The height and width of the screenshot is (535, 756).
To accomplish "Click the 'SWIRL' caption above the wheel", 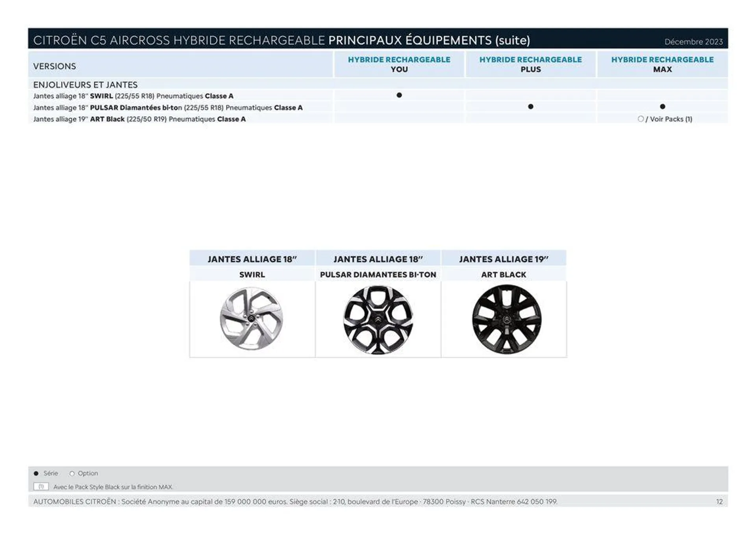I will pyautogui.click(x=252, y=275).
